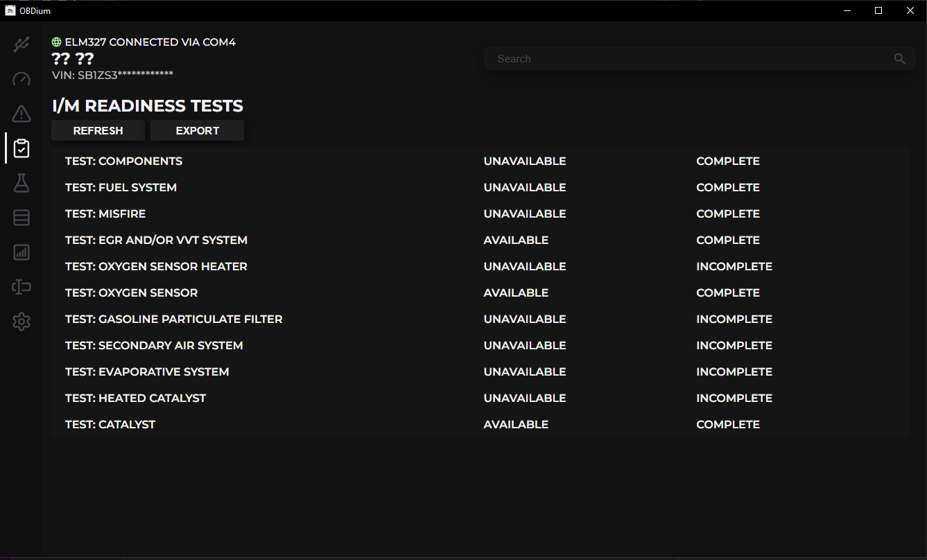Screen dimensions: 927x560
Task: Click the ?? ?? vehicle name text
Action: point(73,59)
